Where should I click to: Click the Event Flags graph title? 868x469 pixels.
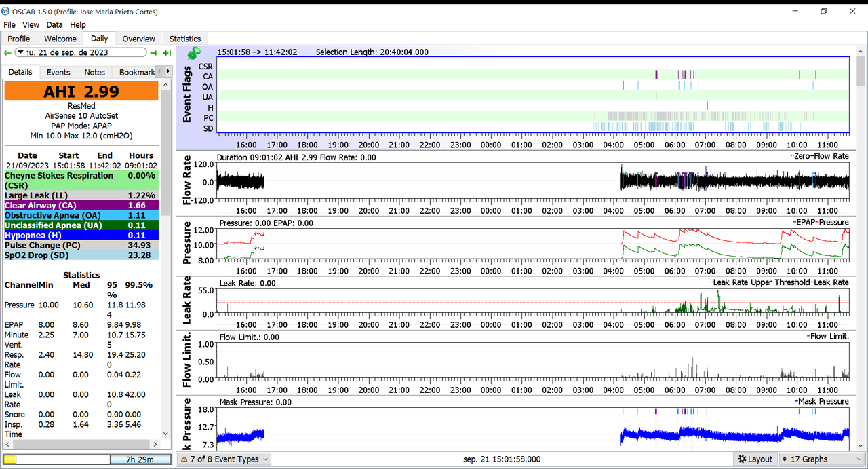(188, 94)
